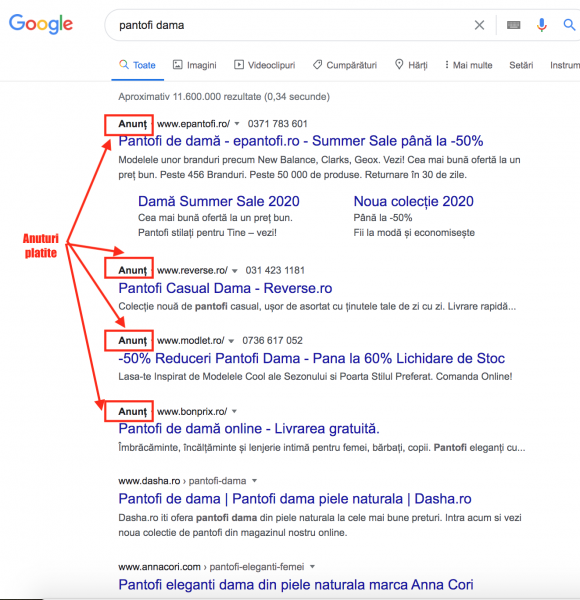580x600 pixels.
Task: Open the Cumpărături shopping tab
Action: 345,65
